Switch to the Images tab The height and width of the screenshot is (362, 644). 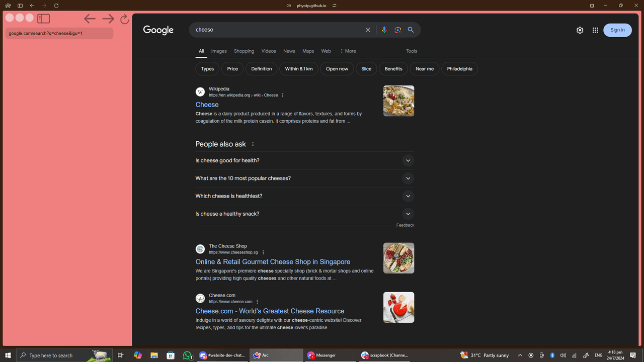click(x=219, y=51)
